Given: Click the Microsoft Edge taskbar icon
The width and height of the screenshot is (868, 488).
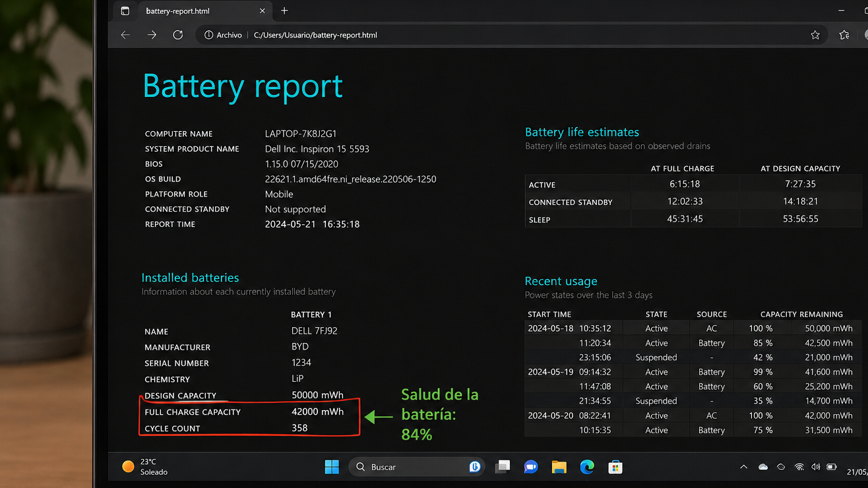Looking at the screenshot, I should (x=587, y=467).
